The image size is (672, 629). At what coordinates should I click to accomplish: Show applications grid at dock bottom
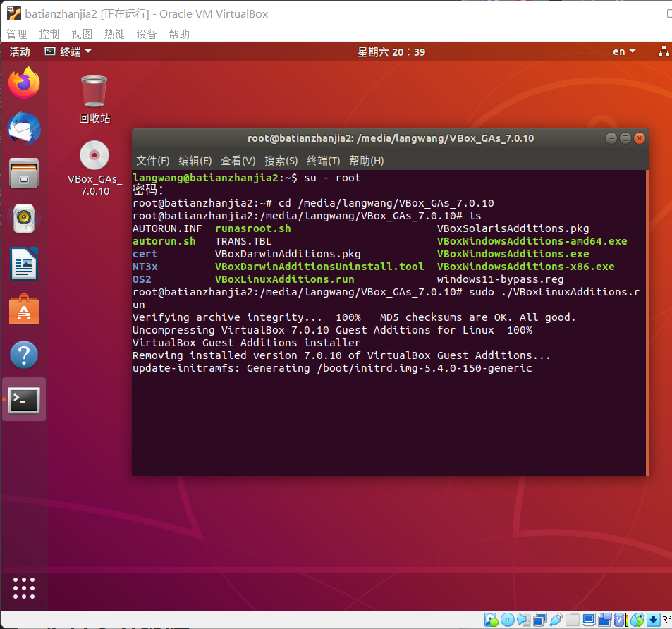point(24,587)
